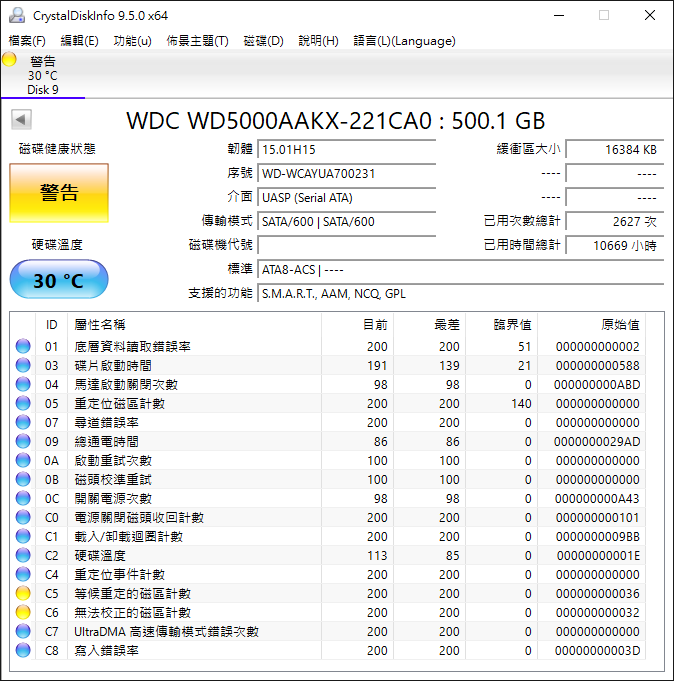
Task: Open the 功能(u) menu
Action: pyautogui.click(x=132, y=41)
